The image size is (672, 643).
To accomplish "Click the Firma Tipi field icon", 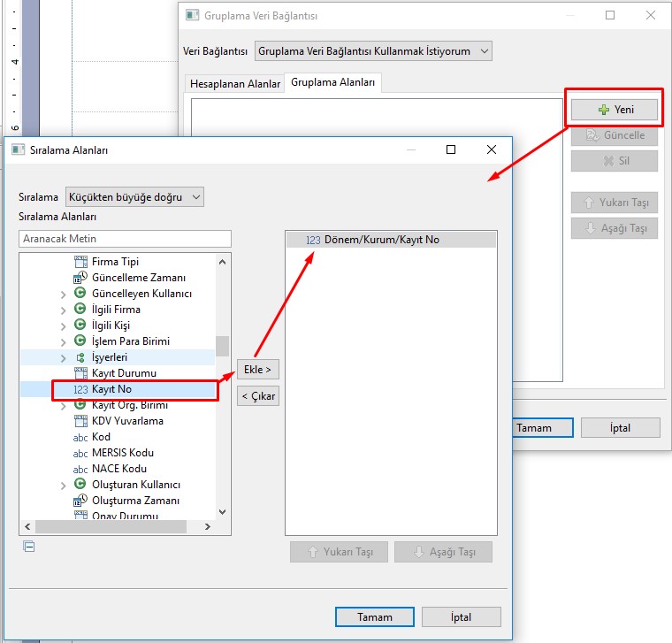I will click(x=80, y=262).
